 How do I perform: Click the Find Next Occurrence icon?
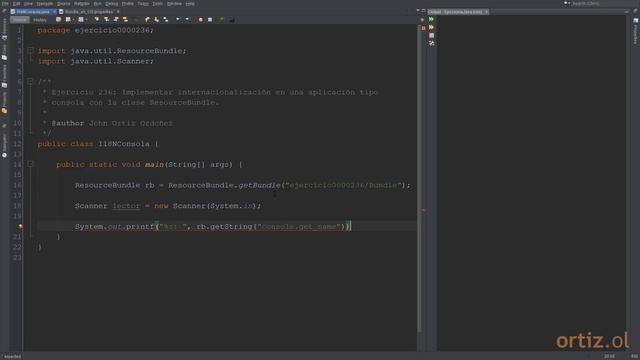[116, 20]
